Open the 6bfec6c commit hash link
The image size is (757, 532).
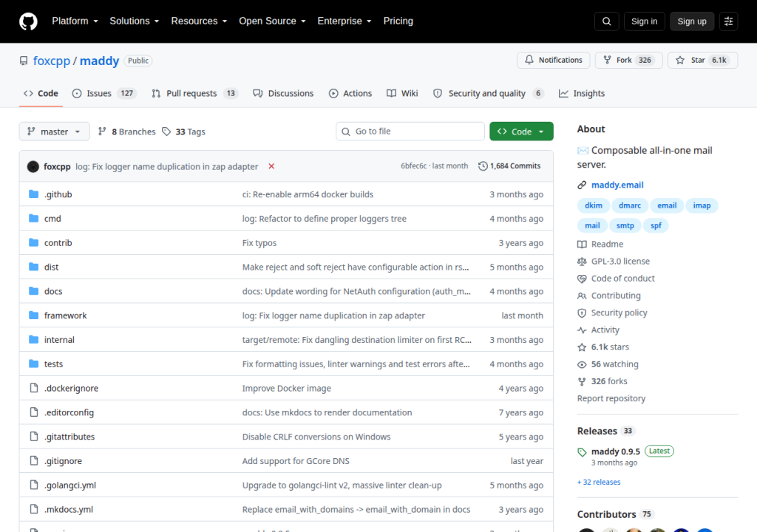(x=414, y=166)
